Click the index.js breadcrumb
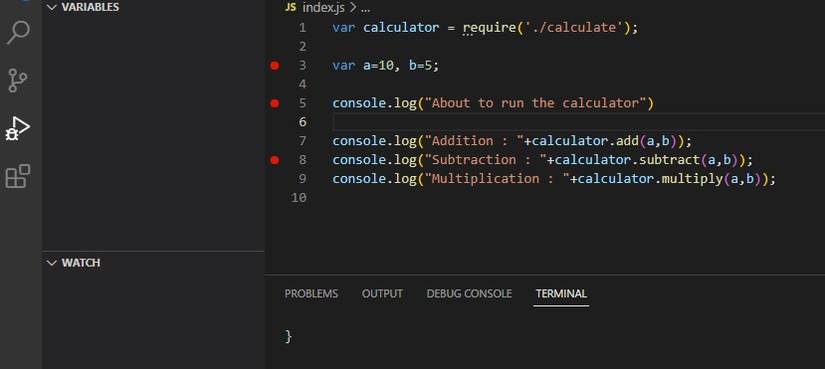Screen dimensions: 825x369 click(323, 8)
